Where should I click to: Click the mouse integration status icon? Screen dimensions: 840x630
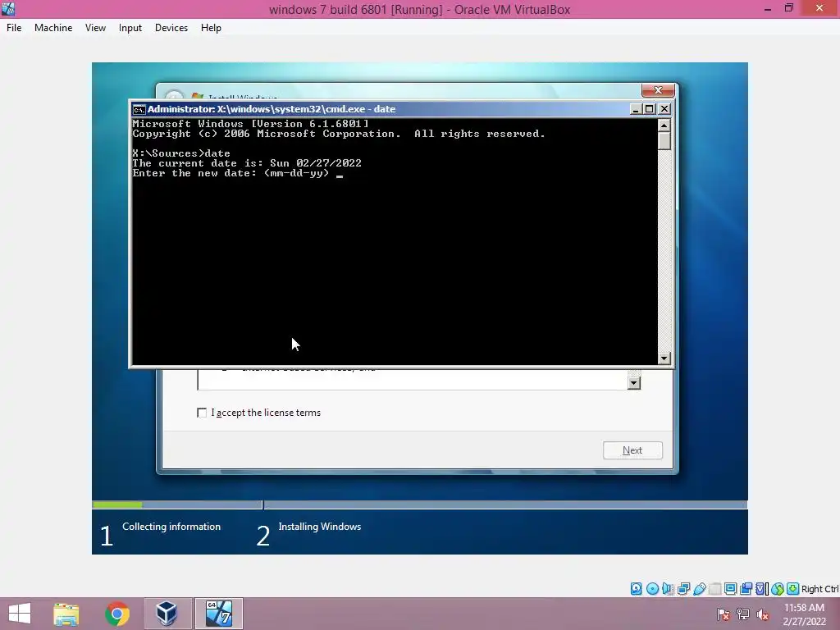click(x=778, y=589)
